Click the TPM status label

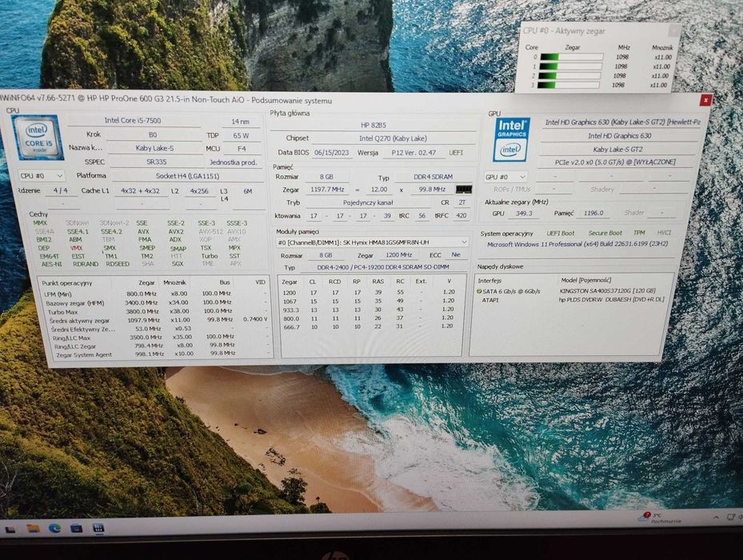point(639,233)
